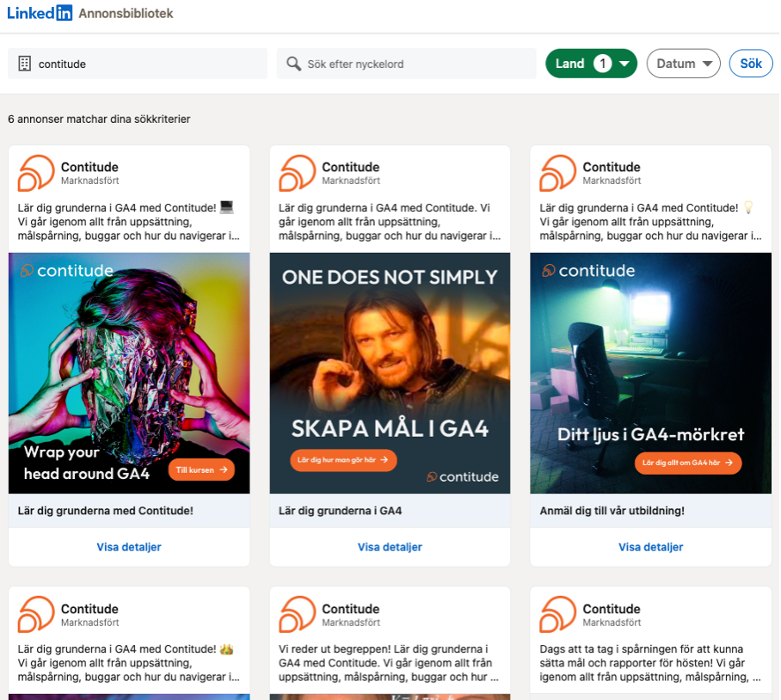The width and height of the screenshot is (781, 700).
Task: Click Contitude logo on bottom-left ad card
Action: point(36,614)
